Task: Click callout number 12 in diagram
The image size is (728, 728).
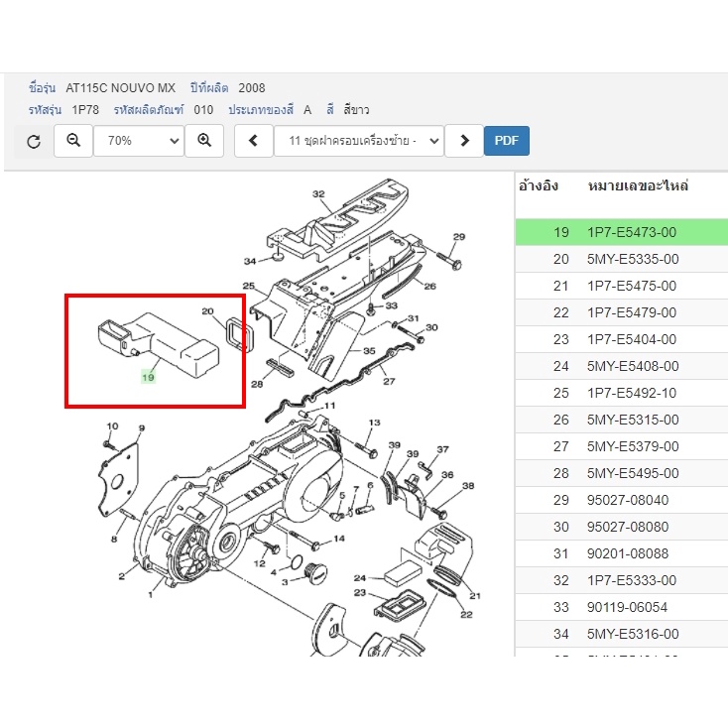Action: [x=259, y=563]
